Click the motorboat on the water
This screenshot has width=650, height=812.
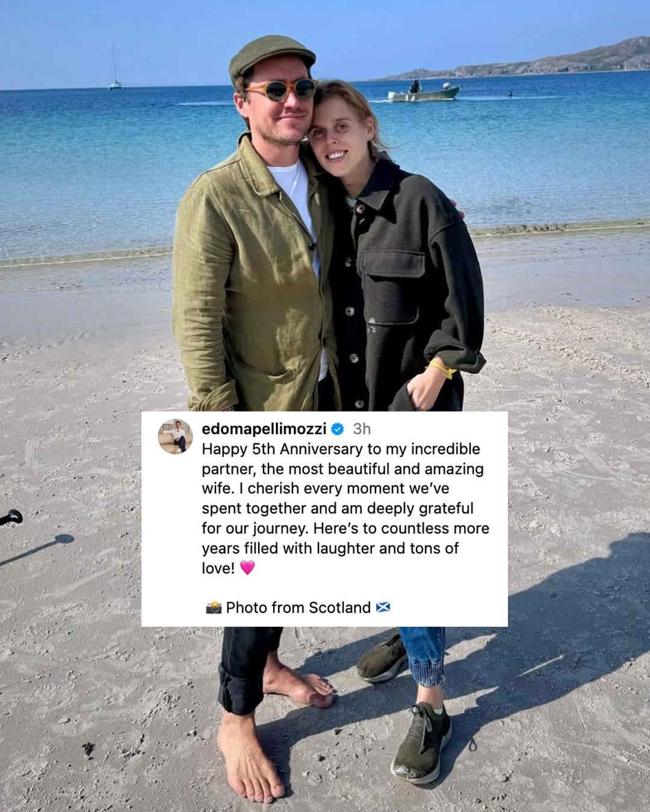coord(424,91)
